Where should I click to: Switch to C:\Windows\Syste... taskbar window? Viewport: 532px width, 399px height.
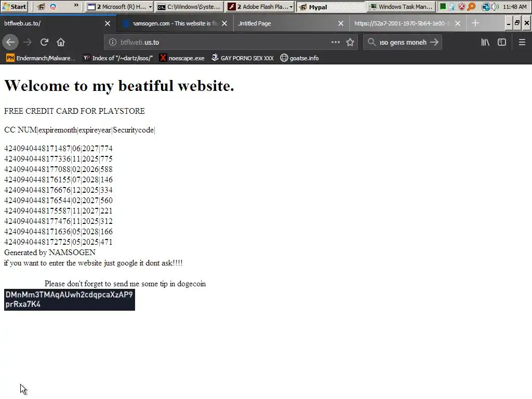tap(190, 6)
